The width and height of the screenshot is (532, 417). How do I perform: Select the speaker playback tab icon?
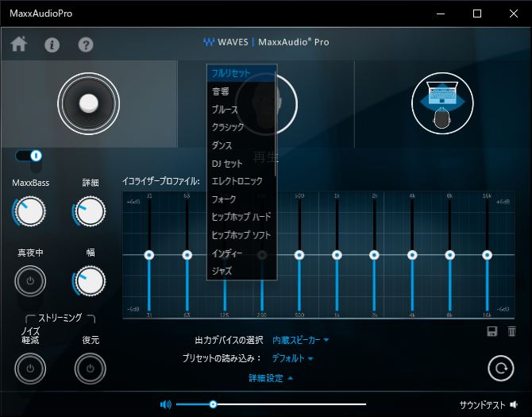[89, 103]
